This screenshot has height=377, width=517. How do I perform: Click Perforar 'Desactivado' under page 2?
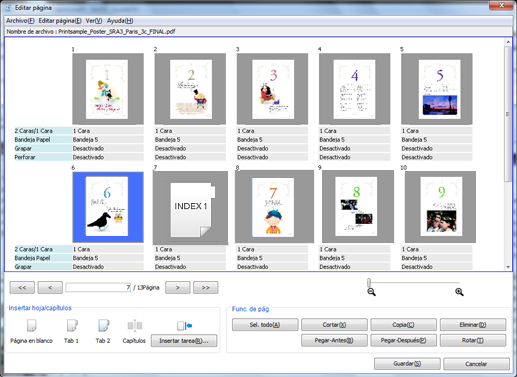(x=190, y=157)
